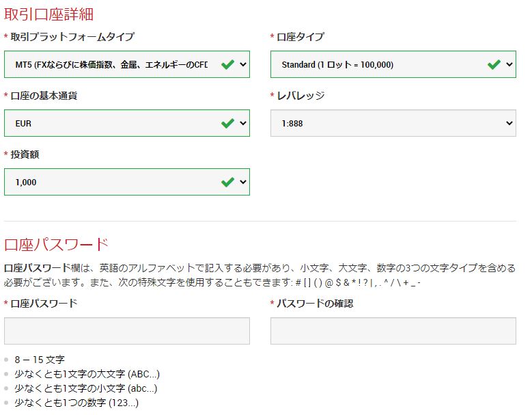532x415 pixels.
Task: Click the uppercase letter (ABC...) requirement
Action: 87,374
